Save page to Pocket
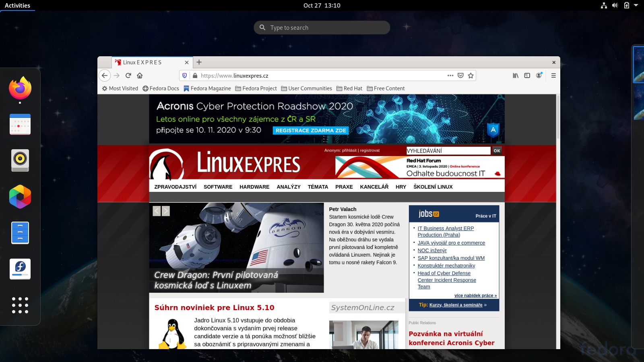The width and height of the screenshot is (644, 362). [461, 75]
